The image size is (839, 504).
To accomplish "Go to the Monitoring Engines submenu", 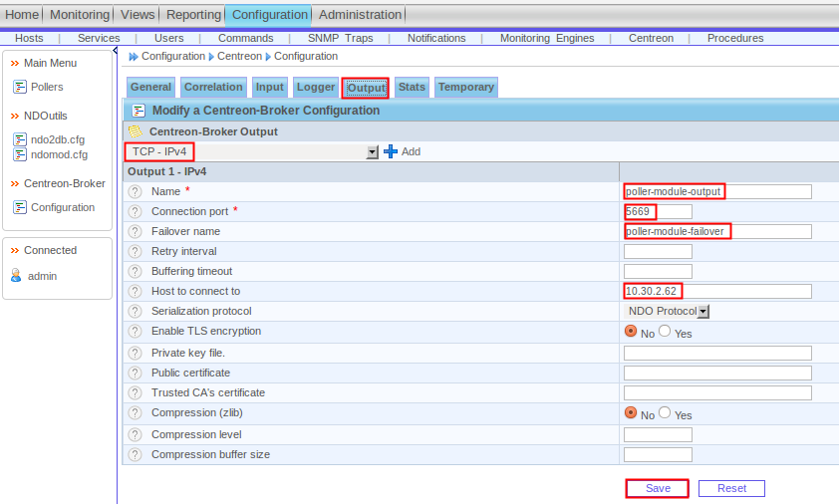I will point(547,38).
